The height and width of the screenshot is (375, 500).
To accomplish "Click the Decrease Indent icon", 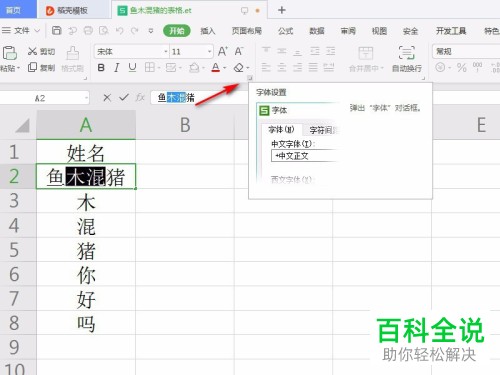I will coord(315,51).
